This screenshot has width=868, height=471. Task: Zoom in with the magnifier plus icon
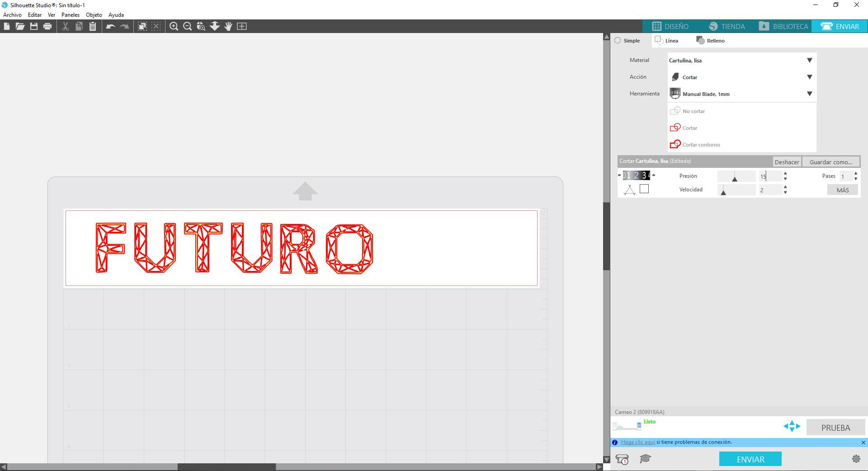pos(174,26)
